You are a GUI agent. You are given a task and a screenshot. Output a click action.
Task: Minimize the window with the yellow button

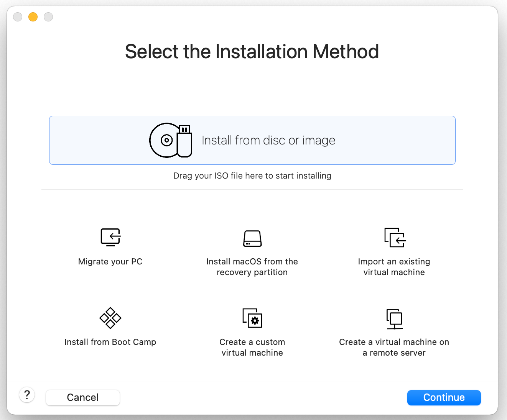click(33, 17)
